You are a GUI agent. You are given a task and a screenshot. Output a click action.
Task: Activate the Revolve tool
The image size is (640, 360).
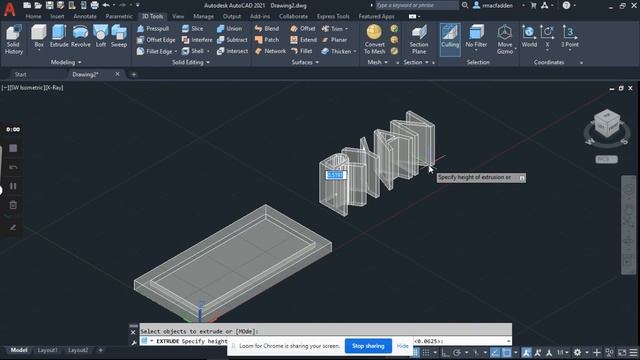(80, 36)
